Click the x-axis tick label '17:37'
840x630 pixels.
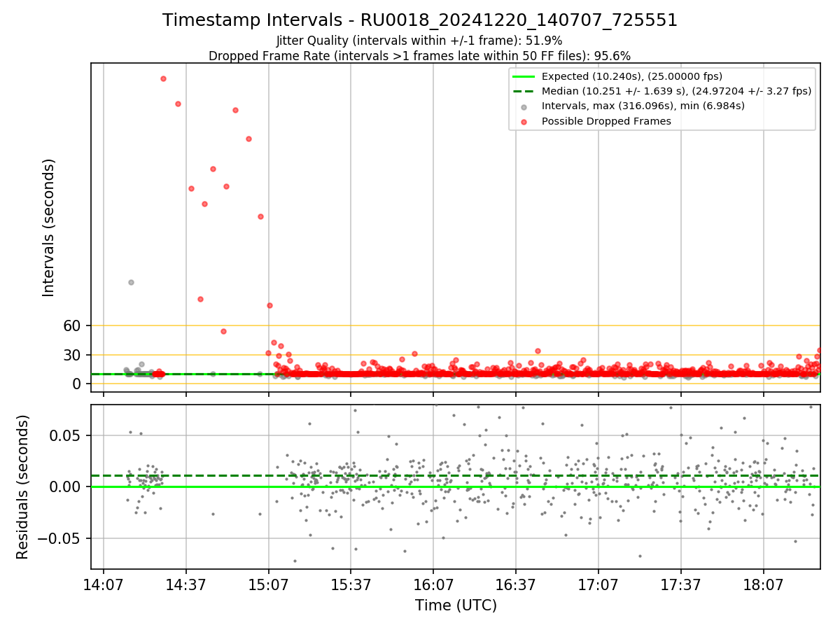click(x=681, y=584)
